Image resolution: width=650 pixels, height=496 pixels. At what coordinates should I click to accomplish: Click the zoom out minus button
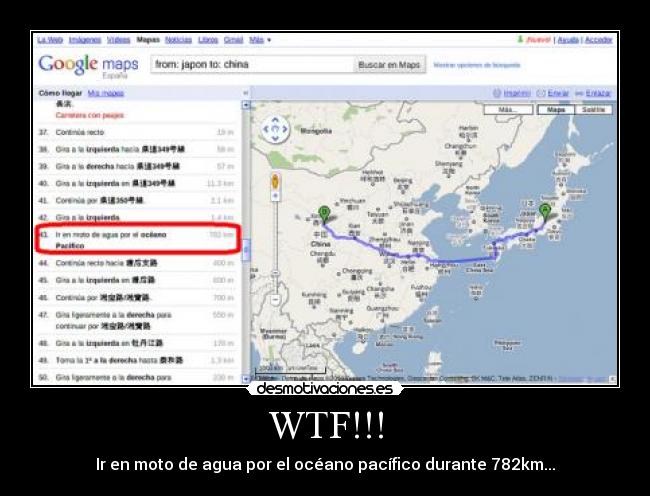click(x=275, y=299)
